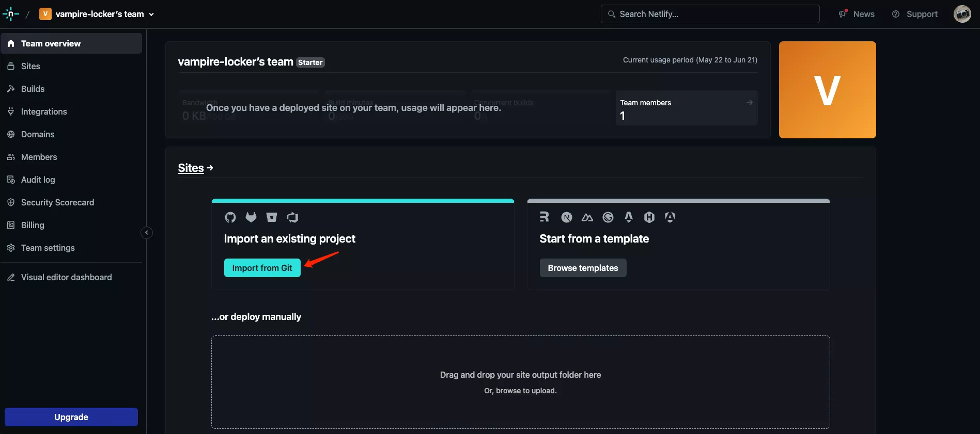Image resolution: width=980 pixels, height=434 pixels.
Task: Click the Team settings gear icon
Action: tap(11, 248)
